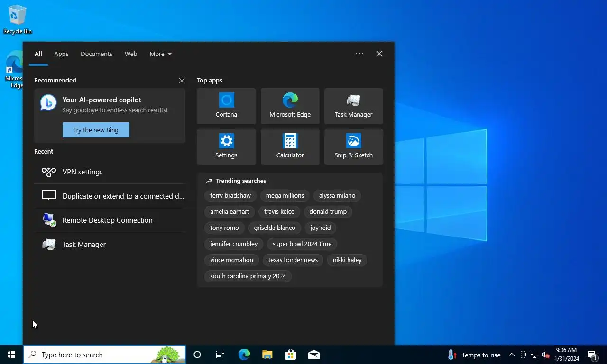The image size is (607, 364).
Task: Open Task View on taskbar
Action: [220, 355]
